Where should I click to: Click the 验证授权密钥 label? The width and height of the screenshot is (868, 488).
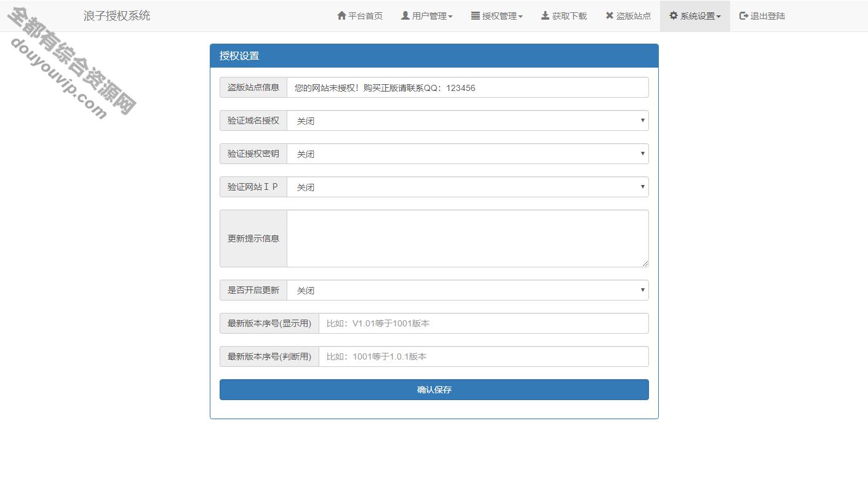(253, 154)
